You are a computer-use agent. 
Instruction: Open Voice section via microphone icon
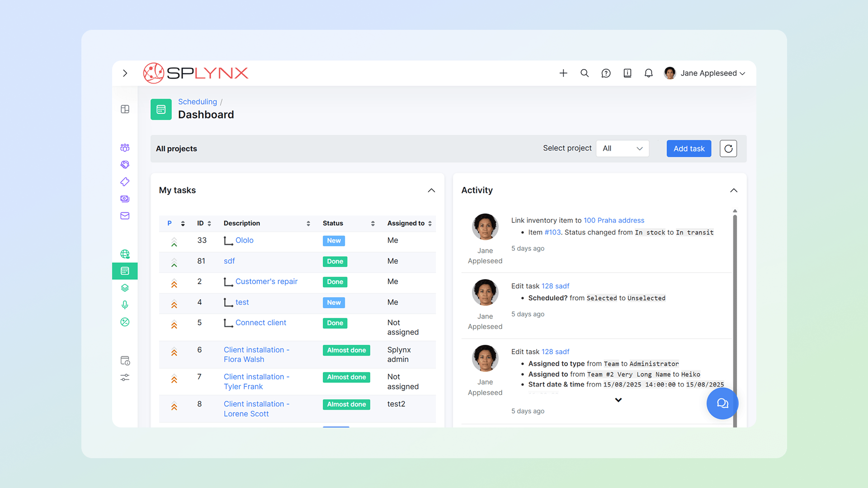coord(125,305)
